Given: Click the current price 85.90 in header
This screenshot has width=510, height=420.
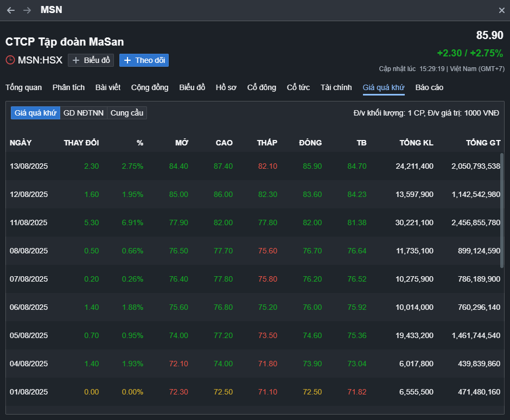Looking at the screenshot, I should 489,35.
